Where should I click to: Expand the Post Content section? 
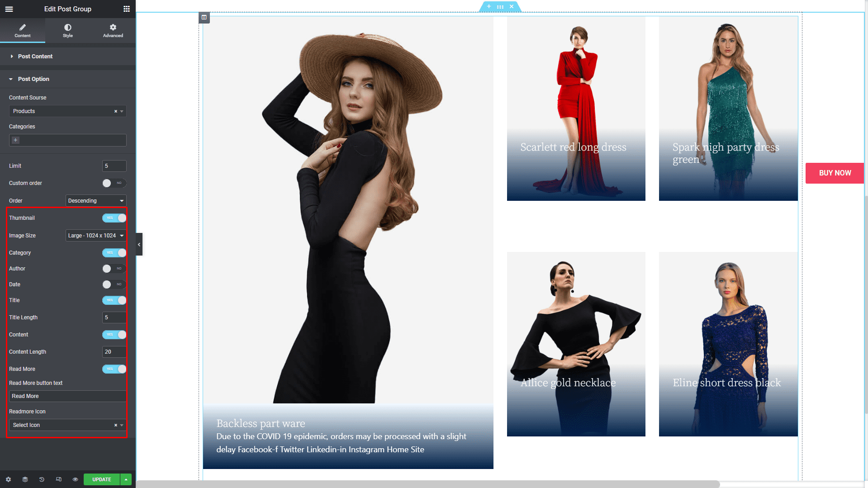point(35,57)
